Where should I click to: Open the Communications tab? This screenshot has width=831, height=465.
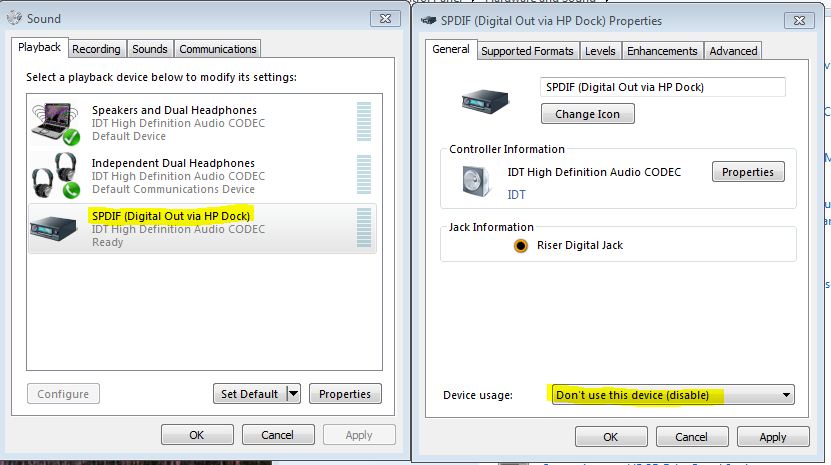tap(217, 49)
